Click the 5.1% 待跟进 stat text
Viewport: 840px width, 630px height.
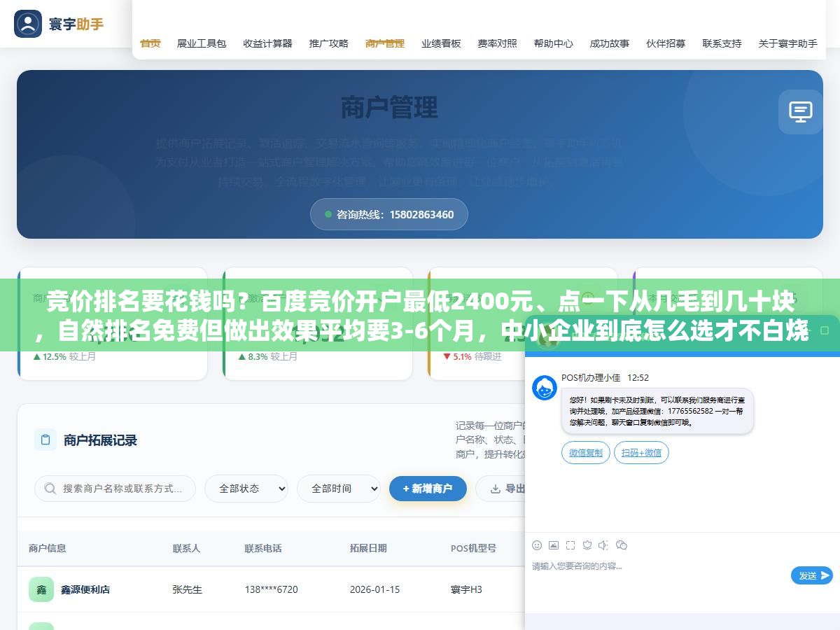point(472,356)
